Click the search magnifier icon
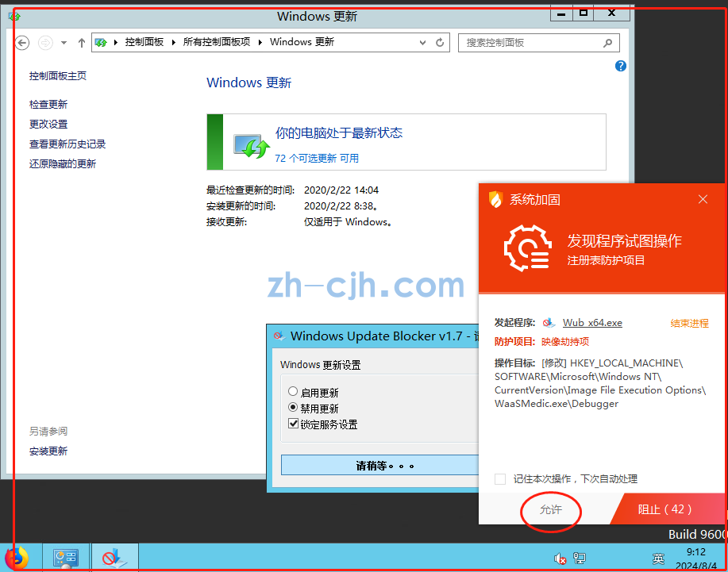This screenshot has height=572, width=728. [x=607, y=43]
